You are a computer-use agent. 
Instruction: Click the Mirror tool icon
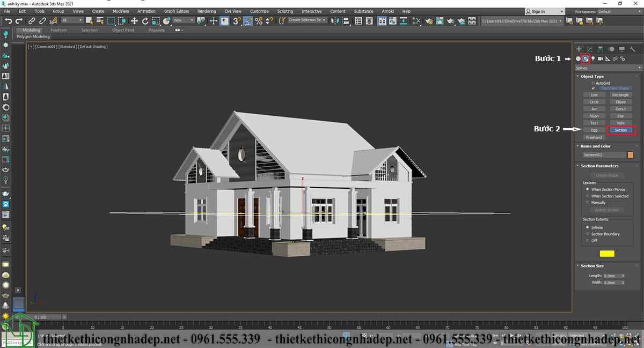click(334, 20)
